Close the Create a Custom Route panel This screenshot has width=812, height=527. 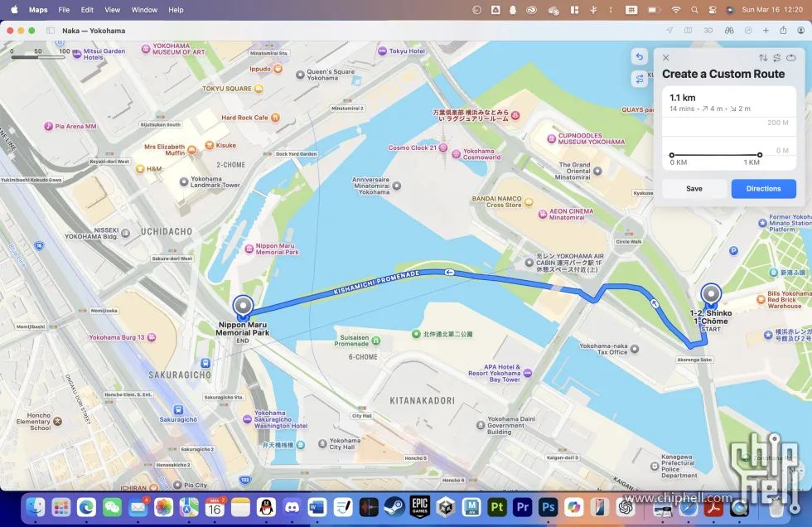click(x=666, y=57)
